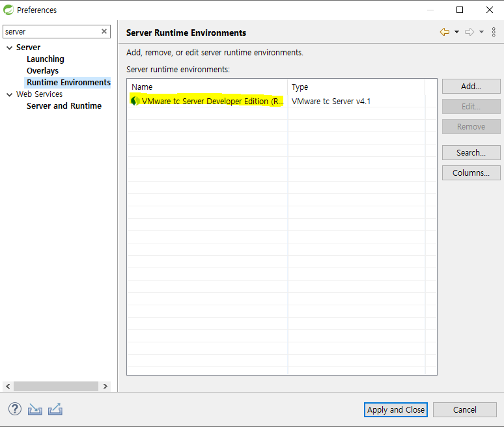Select Launching in the tree
The height and width of the screenshot is (427, 504).
[x=46, y=59]
